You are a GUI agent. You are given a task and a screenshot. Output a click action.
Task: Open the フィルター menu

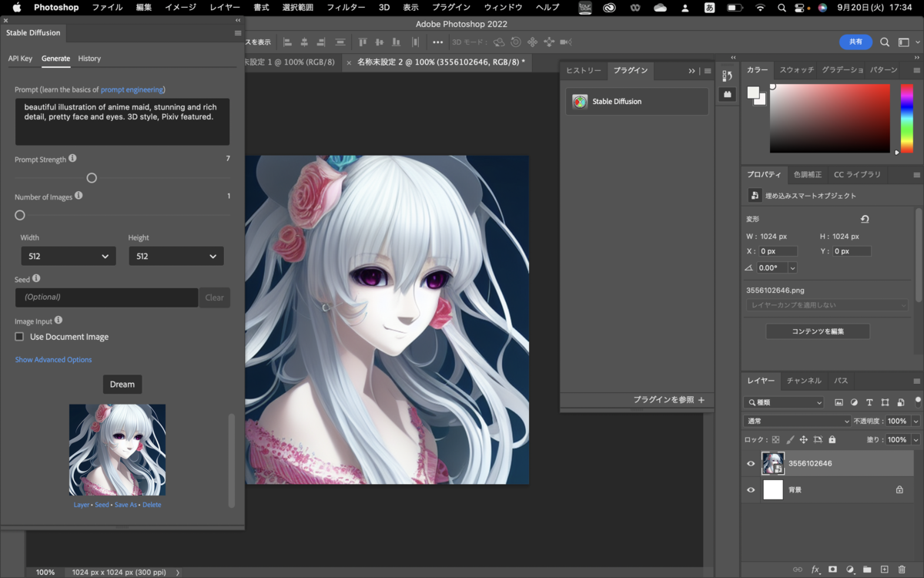[346, 7]
